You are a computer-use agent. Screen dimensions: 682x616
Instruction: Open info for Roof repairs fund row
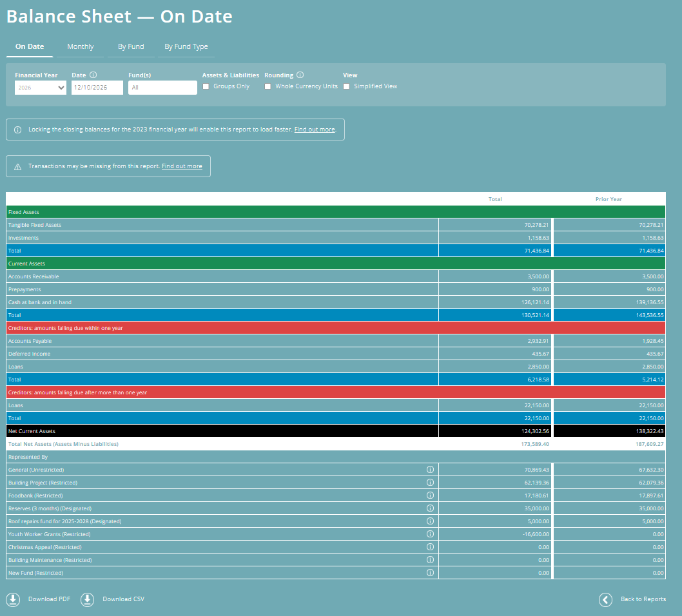(430, 521)
